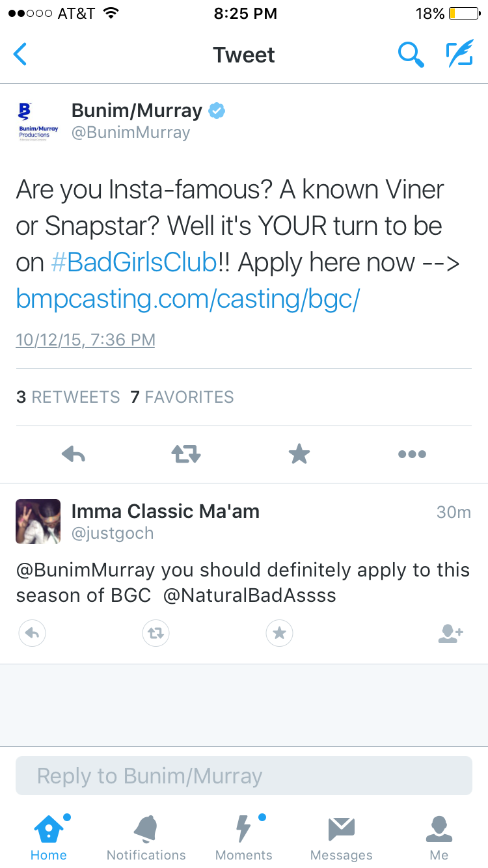This screenshot has width=488, height=868.
Task: Open Bunim/Murray profile picture
Action: tap(38, 121)
